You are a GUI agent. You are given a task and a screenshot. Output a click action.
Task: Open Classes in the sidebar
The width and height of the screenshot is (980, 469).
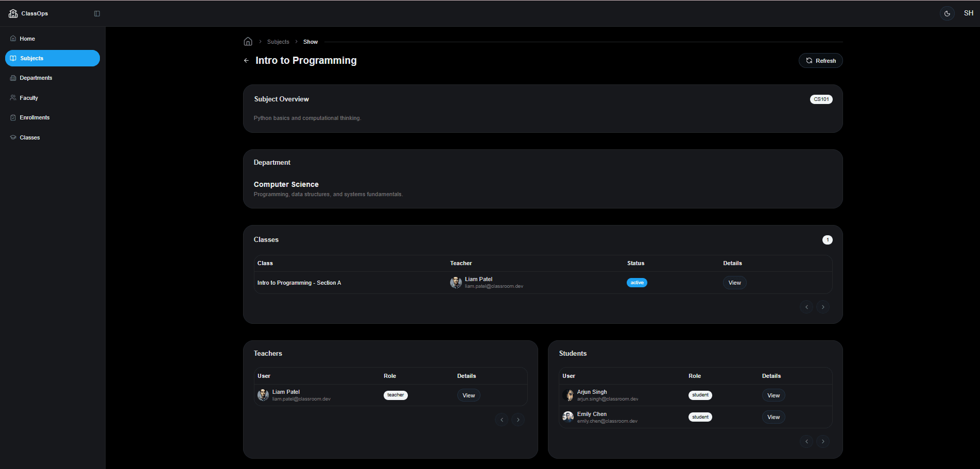point(53,137)
